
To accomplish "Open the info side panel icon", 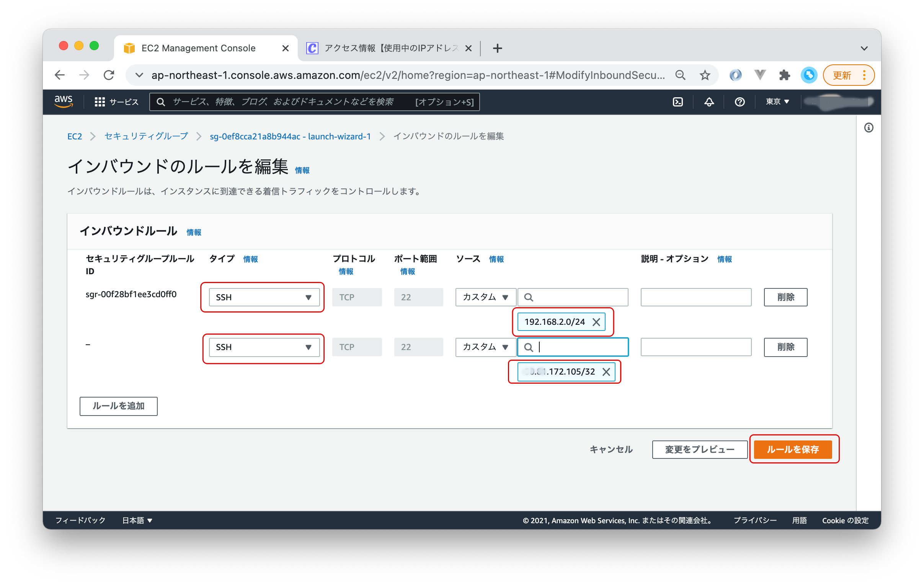I will pos(868,128).
